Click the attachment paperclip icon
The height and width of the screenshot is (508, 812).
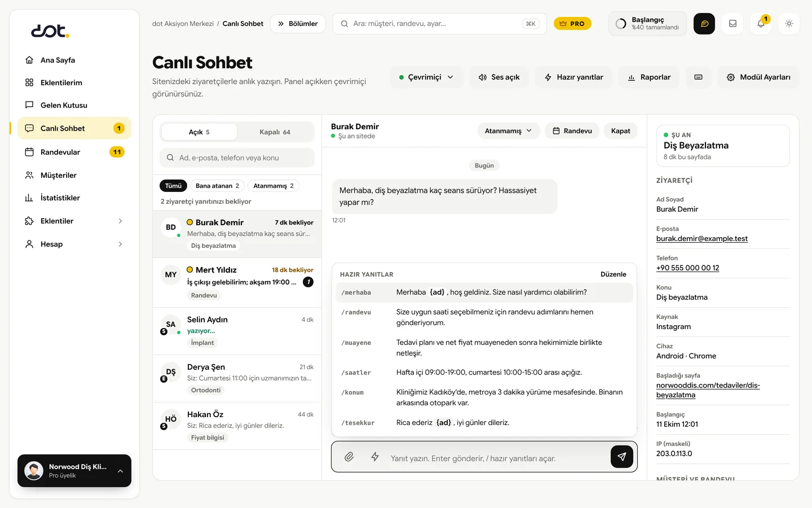point(349,457)
